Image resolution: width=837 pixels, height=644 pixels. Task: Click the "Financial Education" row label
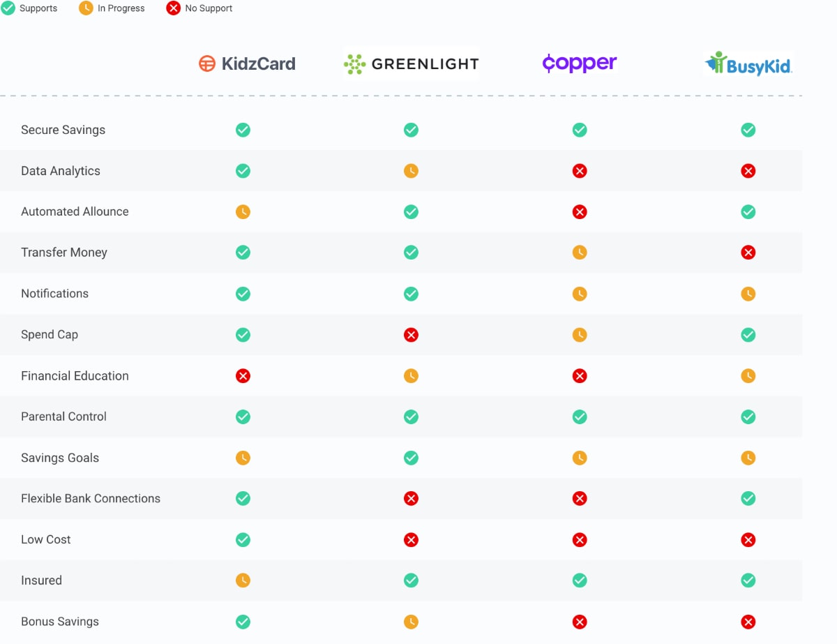[75, 376]
